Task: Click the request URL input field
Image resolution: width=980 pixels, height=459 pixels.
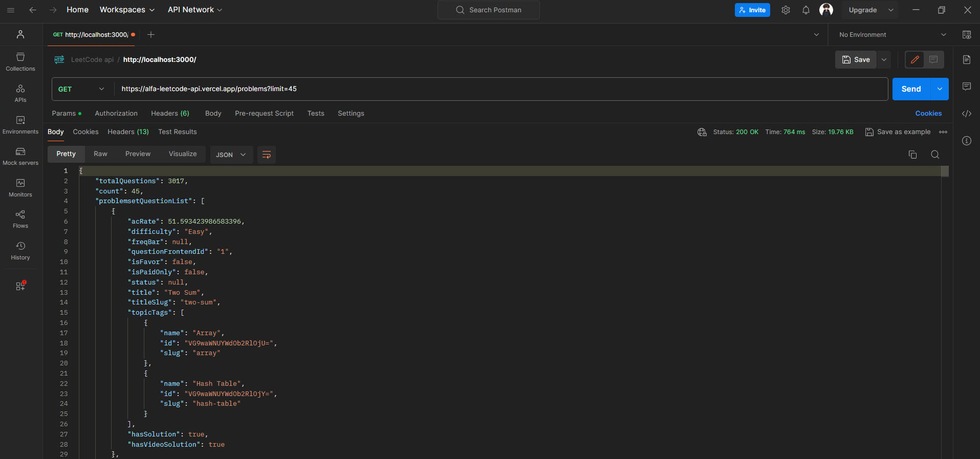Action: click(461, 89)
